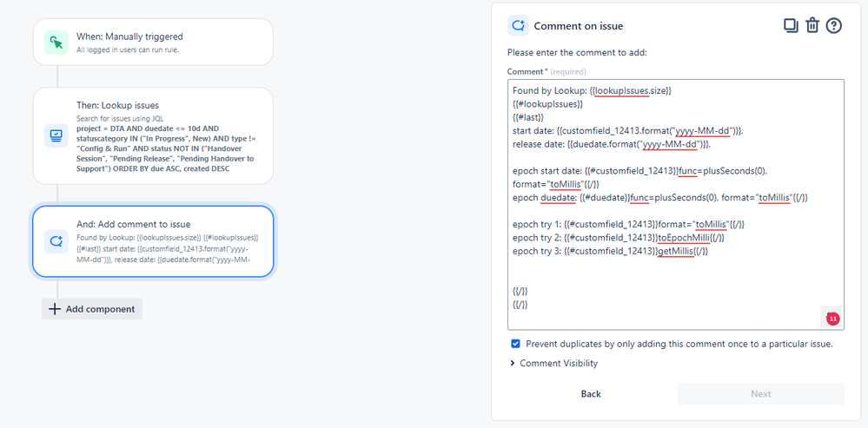Select the And: Add comment to issue card
Image resolution: width=868 pixels, height=428 pixels.
pyautogui.click(x=153, y=241)
